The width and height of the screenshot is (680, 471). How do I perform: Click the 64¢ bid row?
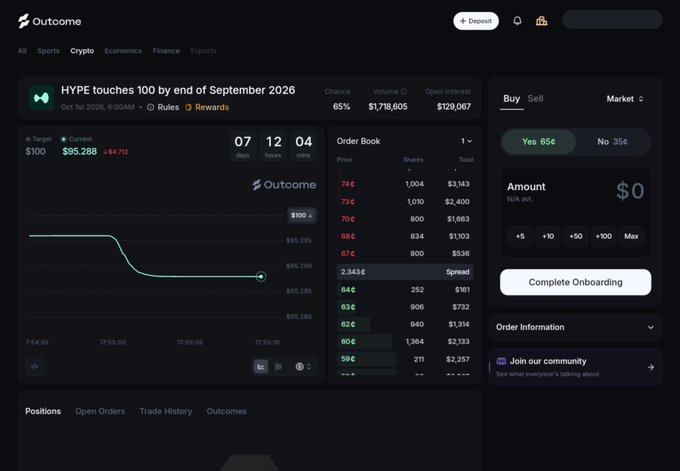coord(405,290)
